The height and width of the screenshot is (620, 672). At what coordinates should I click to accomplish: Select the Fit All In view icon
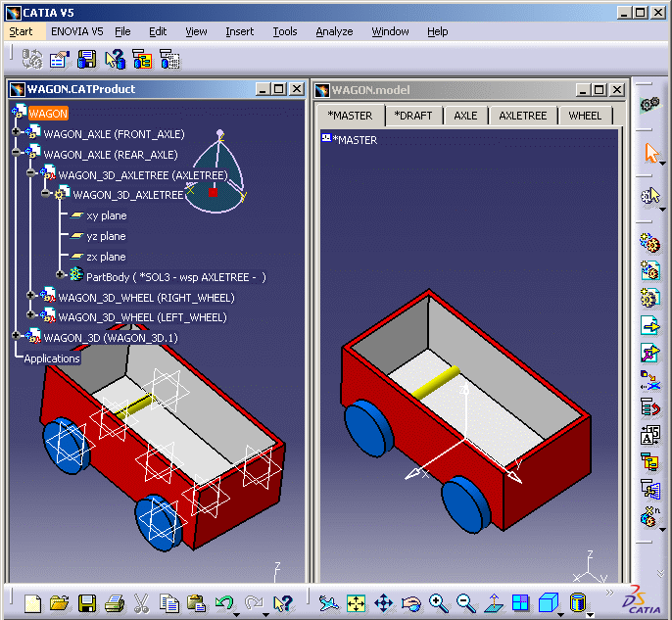pyautogui.click(x=356, y=603)
